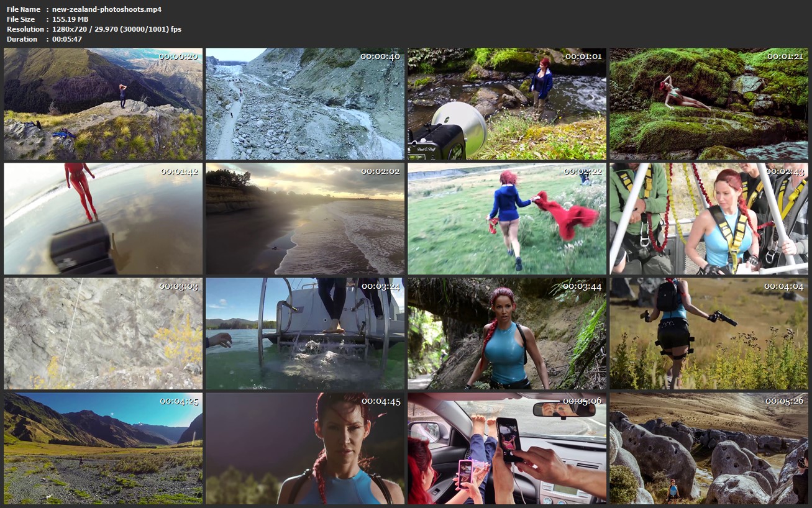Open the thumbnail stamped 00:00:40
Viewport: 812px width, 508px height.
point(305,104)
